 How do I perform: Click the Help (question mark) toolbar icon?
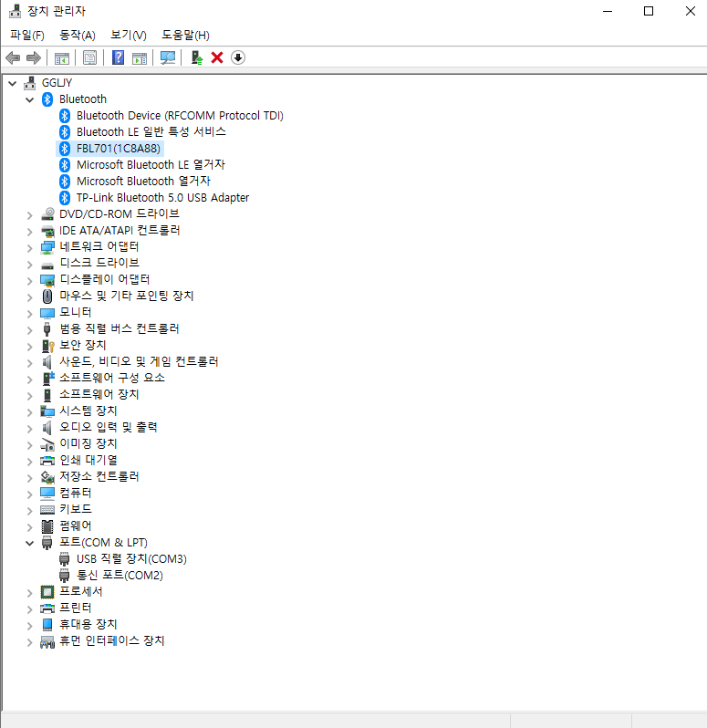118,57
